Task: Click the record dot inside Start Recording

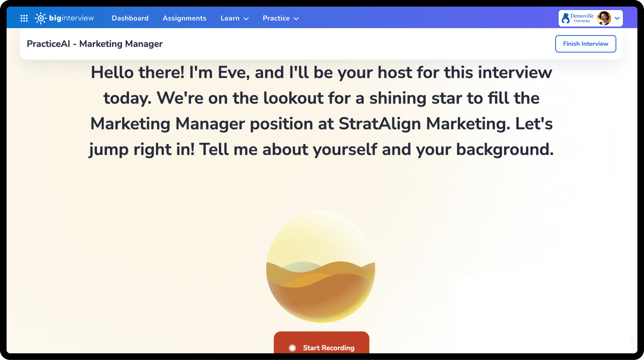Action: click(292, 348)
